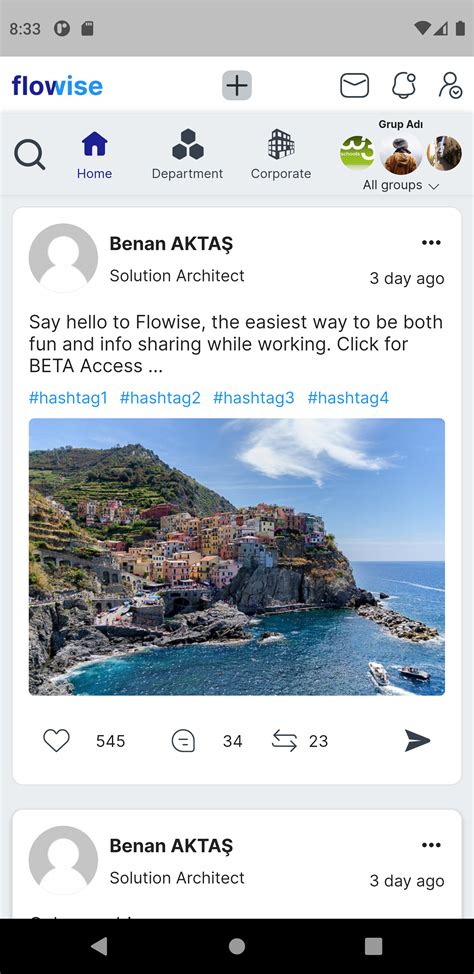The height and width of the screenshot is (974, 474).
Task: Select the Home tab
Action: click(94, 155)
